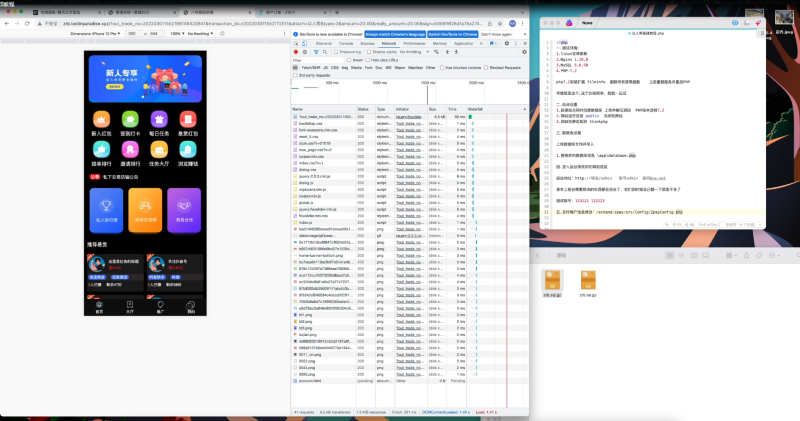Open the 新人红包 icon in phone preview
The height and width of the screenshot is (421, 800).
click(101, 119)
